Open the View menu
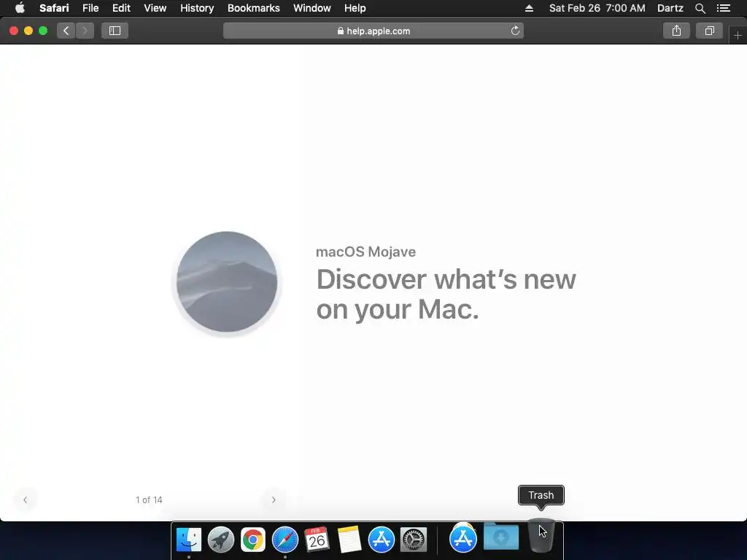Viewport: 747px width, 560px height. click(155, 8)
